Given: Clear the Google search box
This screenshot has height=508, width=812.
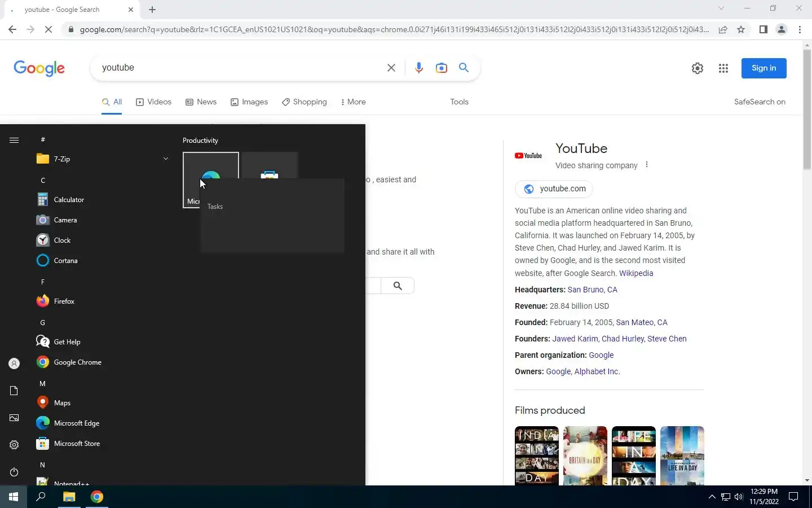Looking at the screenshot, I should (x=391, y=68).
